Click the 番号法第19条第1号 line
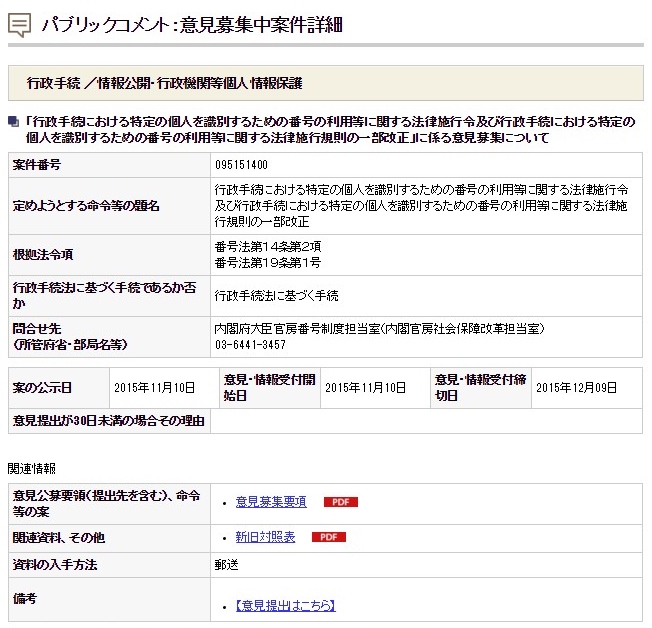The image size is (652, 628). click(x=267, y=262)
